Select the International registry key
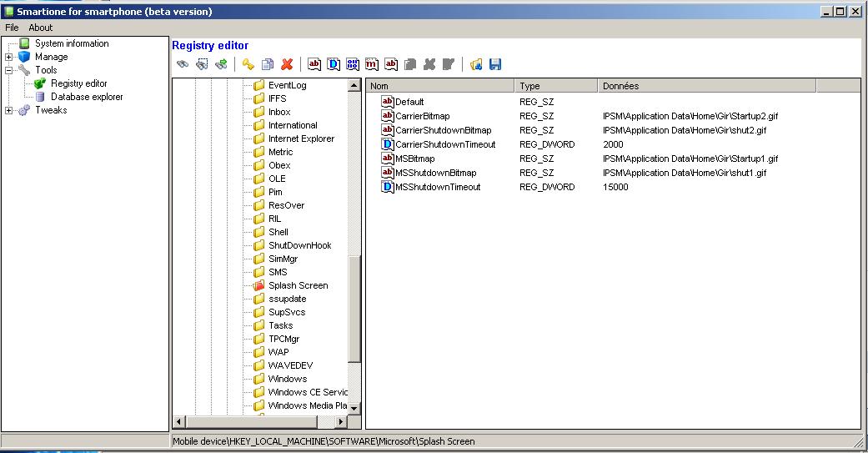868x453 pixels. (x=293, y=125)
